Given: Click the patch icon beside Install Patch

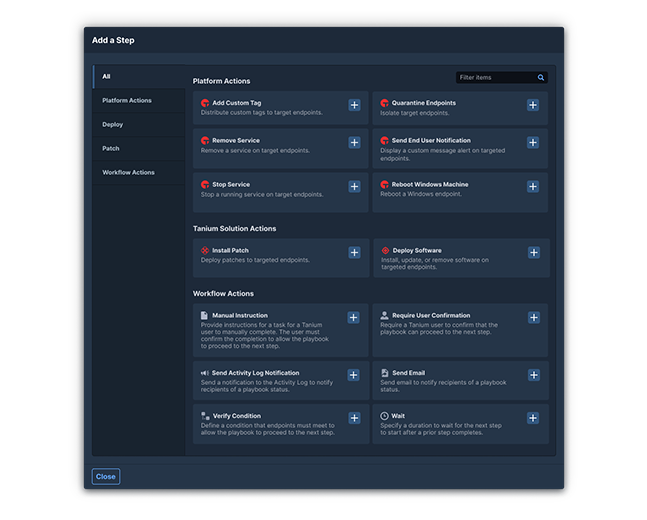Looking at the screenshot, I should (x=205, y=250).
